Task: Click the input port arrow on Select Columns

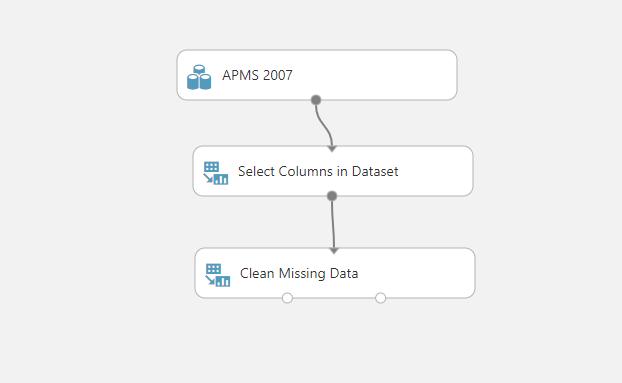Action: [x=332, y=149]
